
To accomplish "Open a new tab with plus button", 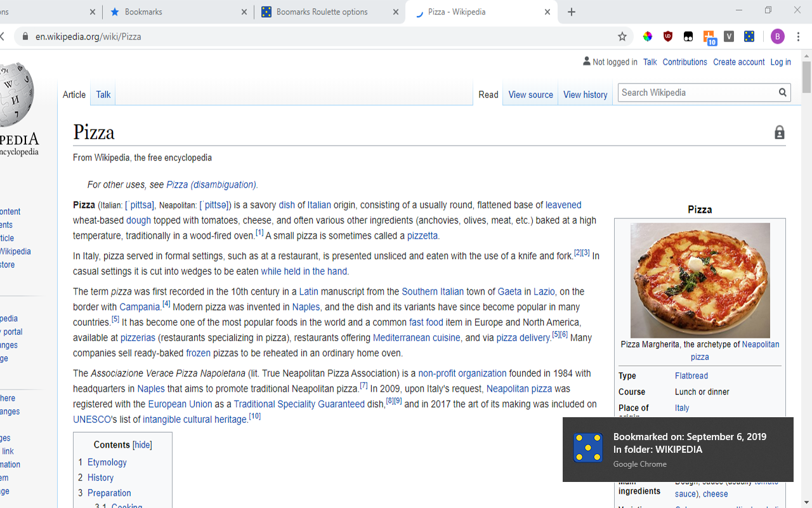I will click(x=572, y=12).
